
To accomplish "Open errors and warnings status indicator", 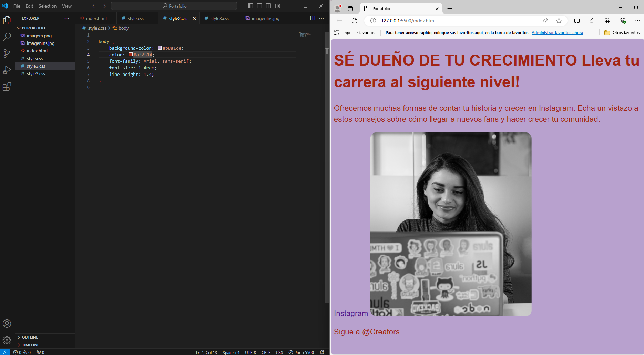I will [22, 352].
